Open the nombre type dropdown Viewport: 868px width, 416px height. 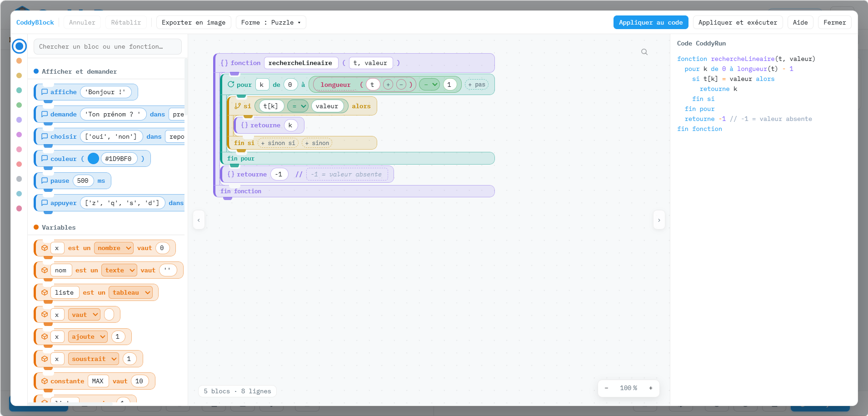click(x=114, y=248)
